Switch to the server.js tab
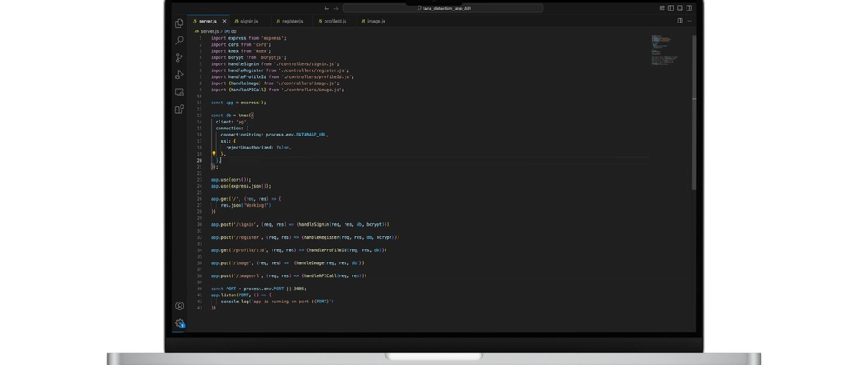868x365 pixels. pyautogui.click(x=207, y=21)
